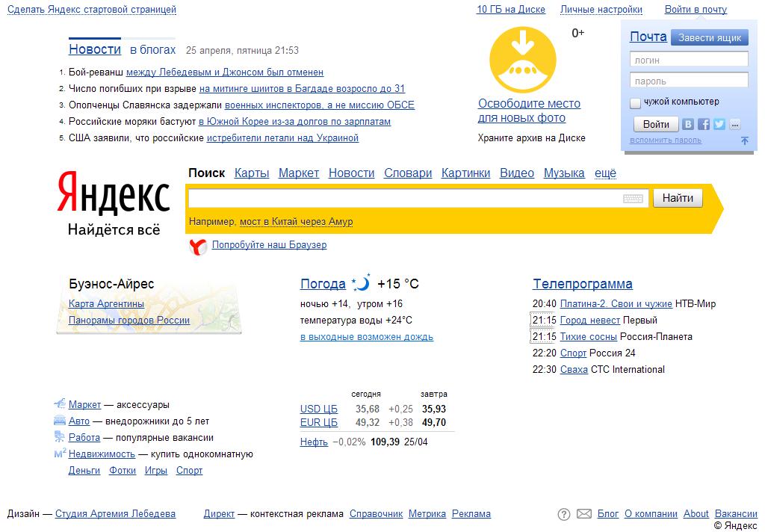765x532 pixels.
Task: Expand the ещё services menu
Action: [x=605, y=173]
